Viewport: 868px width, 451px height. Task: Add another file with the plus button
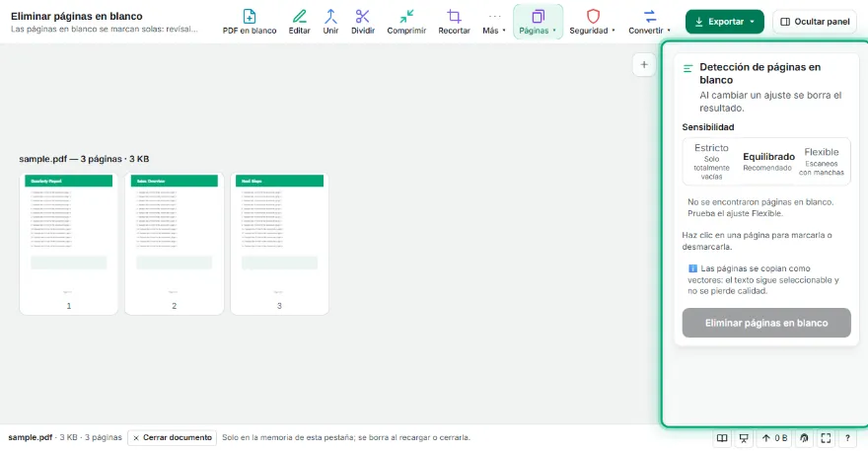pos(644,65)
